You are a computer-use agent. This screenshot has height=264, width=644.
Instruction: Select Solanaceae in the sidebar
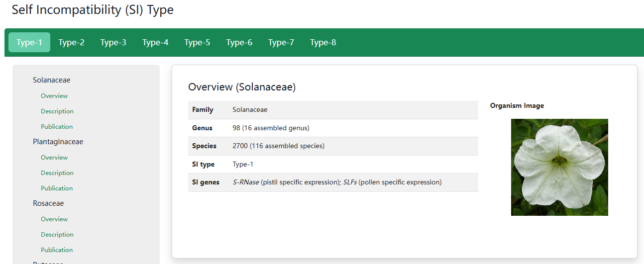pos(51,80)
